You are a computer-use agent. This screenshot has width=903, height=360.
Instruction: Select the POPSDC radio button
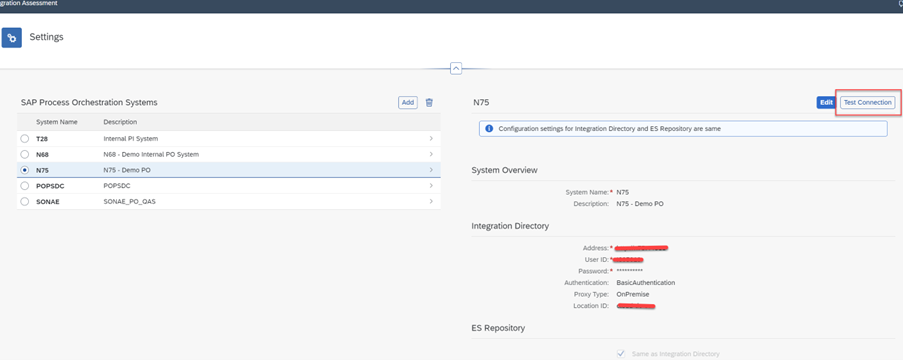[24, 186]
